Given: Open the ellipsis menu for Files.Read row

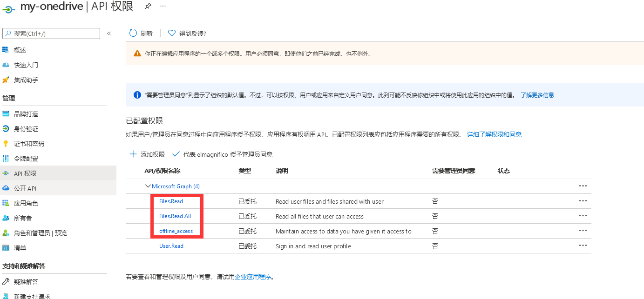Looking at the screenshot, I should tap(583, 201).
